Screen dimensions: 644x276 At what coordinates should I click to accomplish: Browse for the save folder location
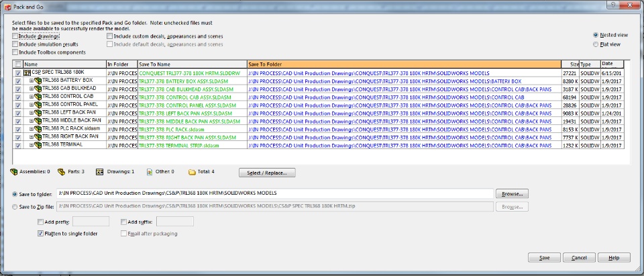tap(512, 193)
